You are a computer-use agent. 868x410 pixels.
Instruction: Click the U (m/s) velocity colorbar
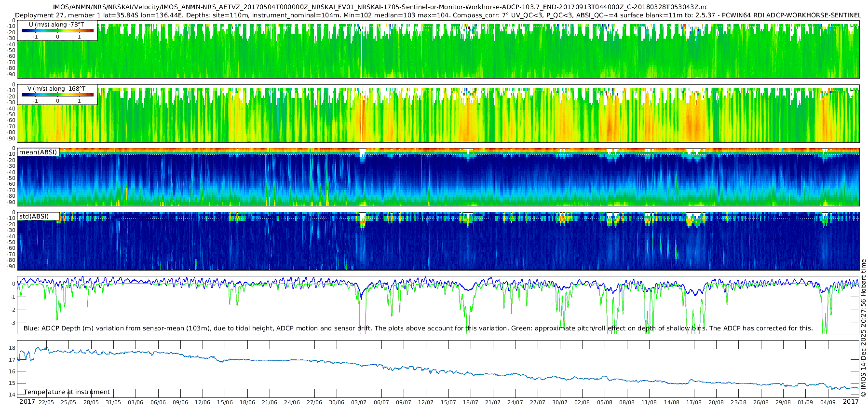pos(57,31)
